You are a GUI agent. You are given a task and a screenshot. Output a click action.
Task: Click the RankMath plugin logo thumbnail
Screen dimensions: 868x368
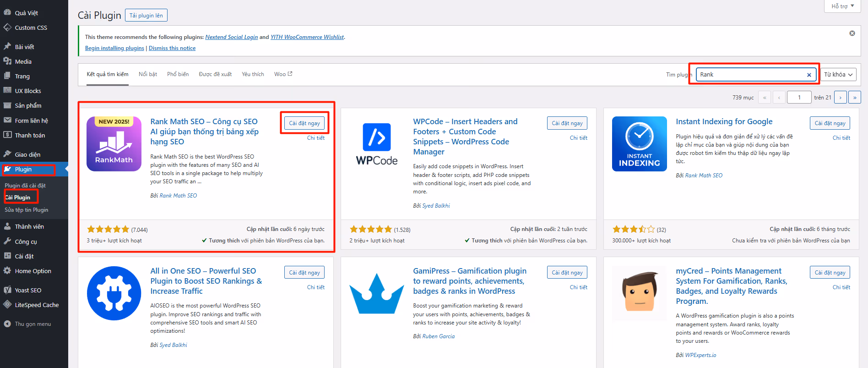click(114, 144)
